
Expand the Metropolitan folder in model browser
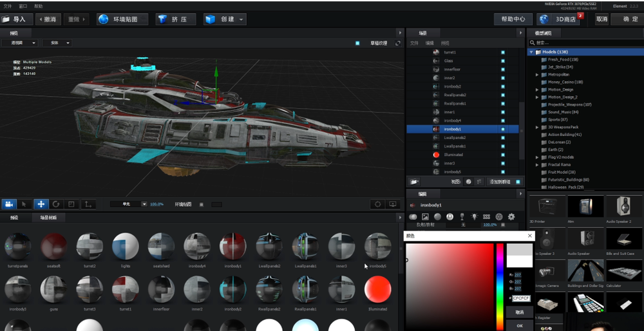(537, 75)
